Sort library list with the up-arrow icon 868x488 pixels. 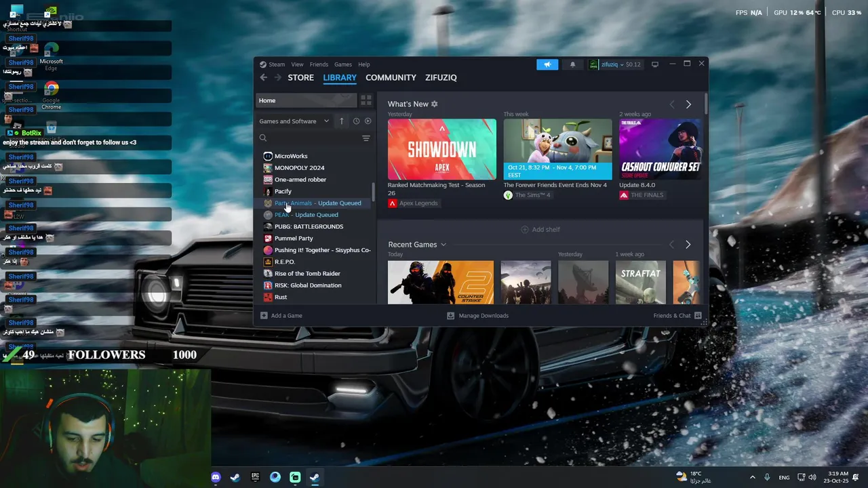point(342,121)
